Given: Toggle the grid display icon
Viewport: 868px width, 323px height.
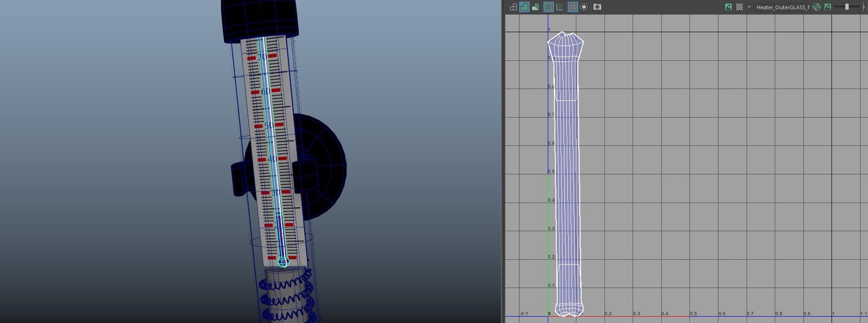Looking at the screenshot, I should 573,7.
